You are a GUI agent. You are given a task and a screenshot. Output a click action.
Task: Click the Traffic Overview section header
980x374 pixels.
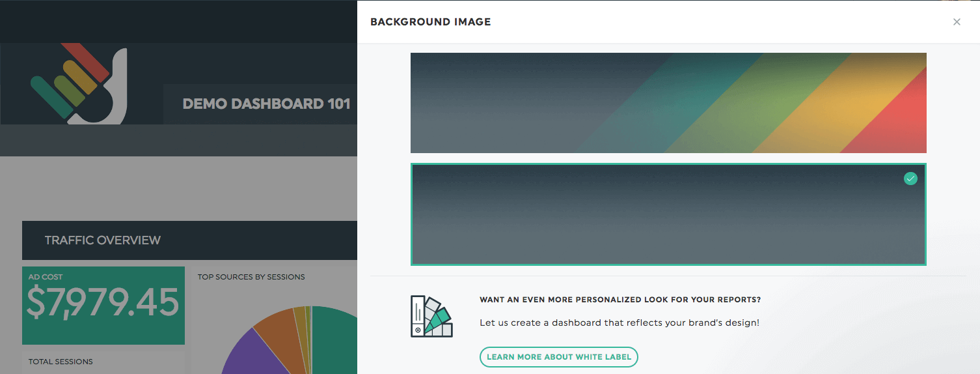189,240
